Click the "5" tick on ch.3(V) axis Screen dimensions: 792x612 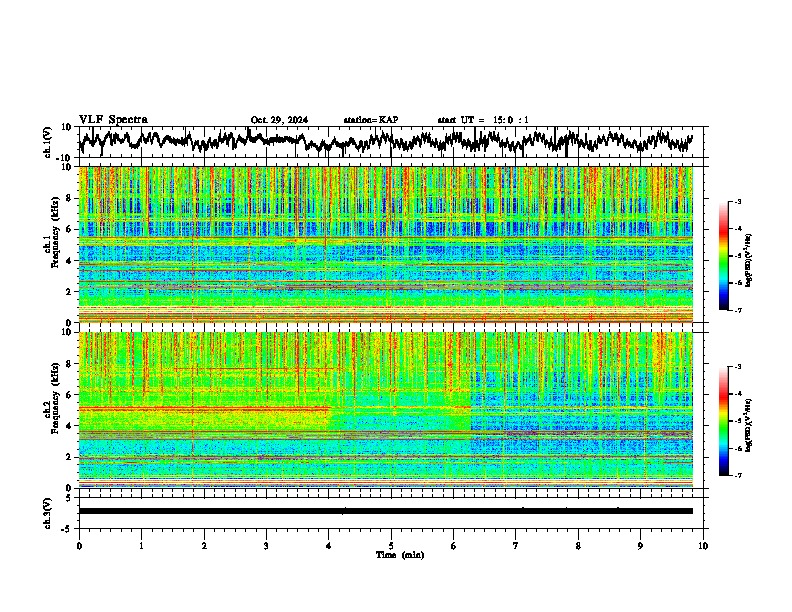coord(69,498)
